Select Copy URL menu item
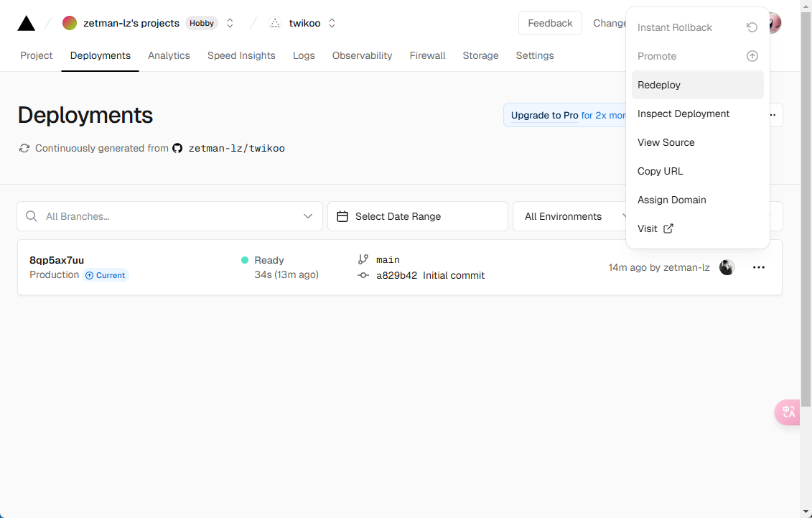 pos(698,171)
